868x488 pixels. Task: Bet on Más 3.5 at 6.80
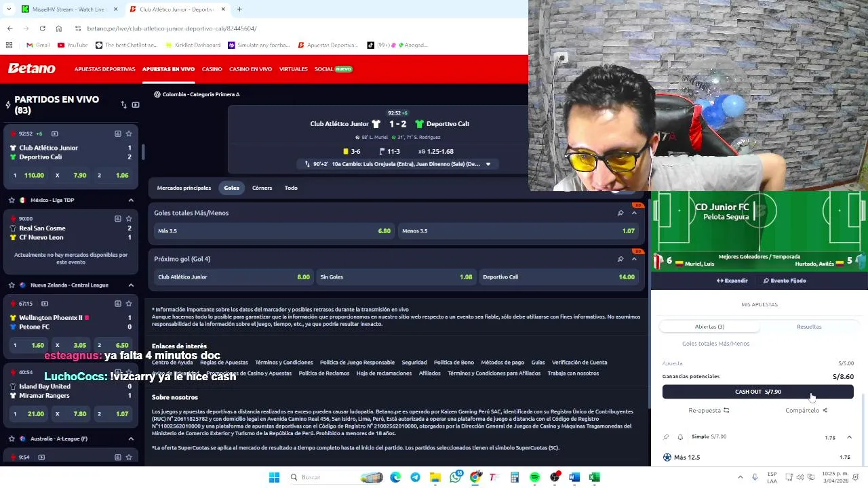273,231
